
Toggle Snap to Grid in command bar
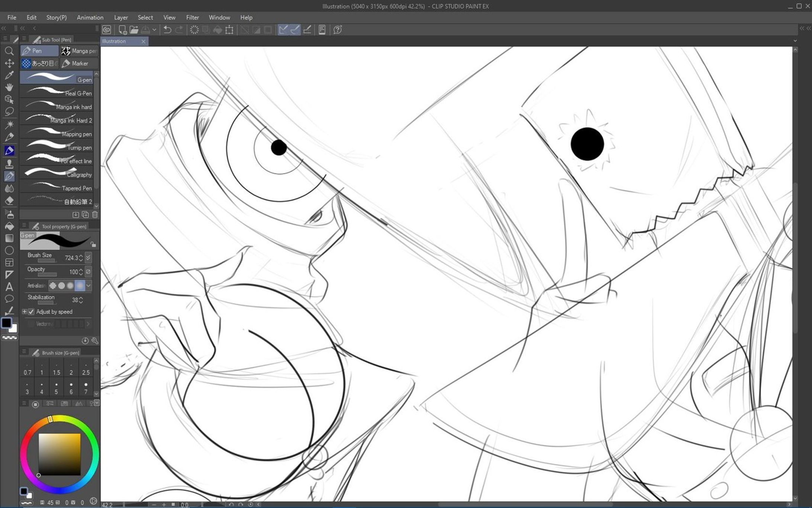(307, 30)
